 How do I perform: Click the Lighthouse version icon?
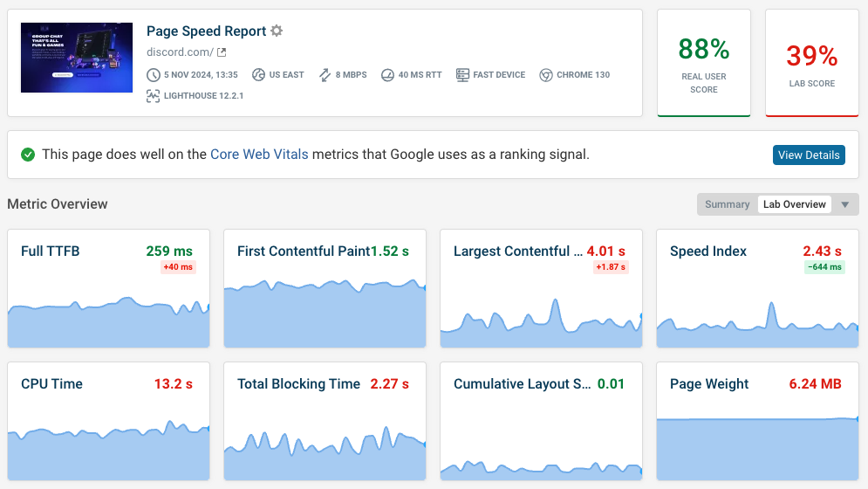click(x=153, y=96)
